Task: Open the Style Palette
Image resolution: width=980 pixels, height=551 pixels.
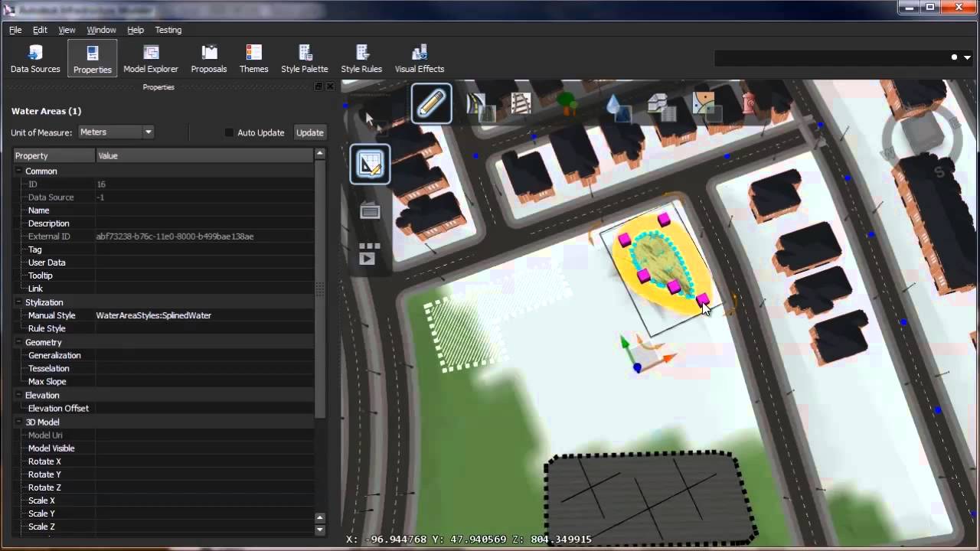Action: tap(304, 57)
